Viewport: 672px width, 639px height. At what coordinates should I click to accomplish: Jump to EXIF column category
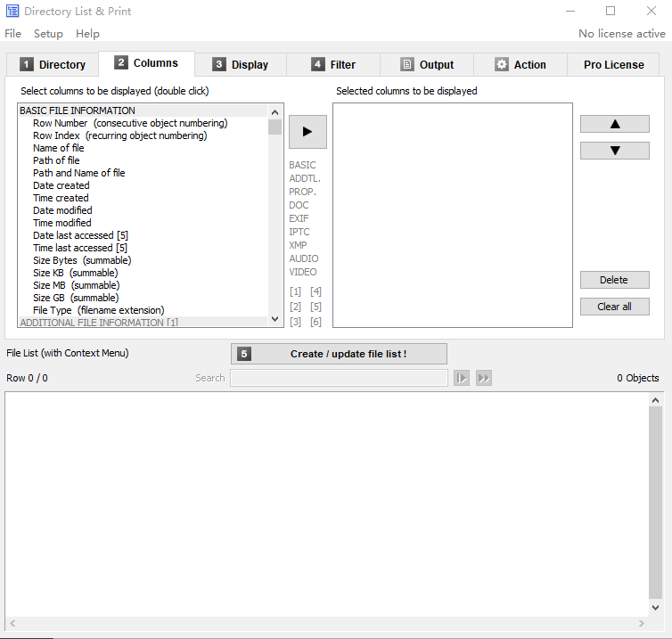click(x=299, y=218)
